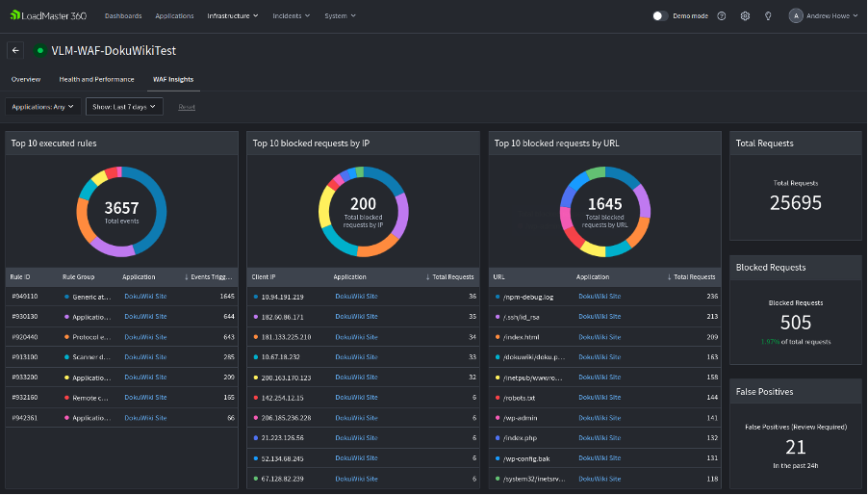Switch to the Health and Performance tab
868x495 pixels.
(96, 79)
